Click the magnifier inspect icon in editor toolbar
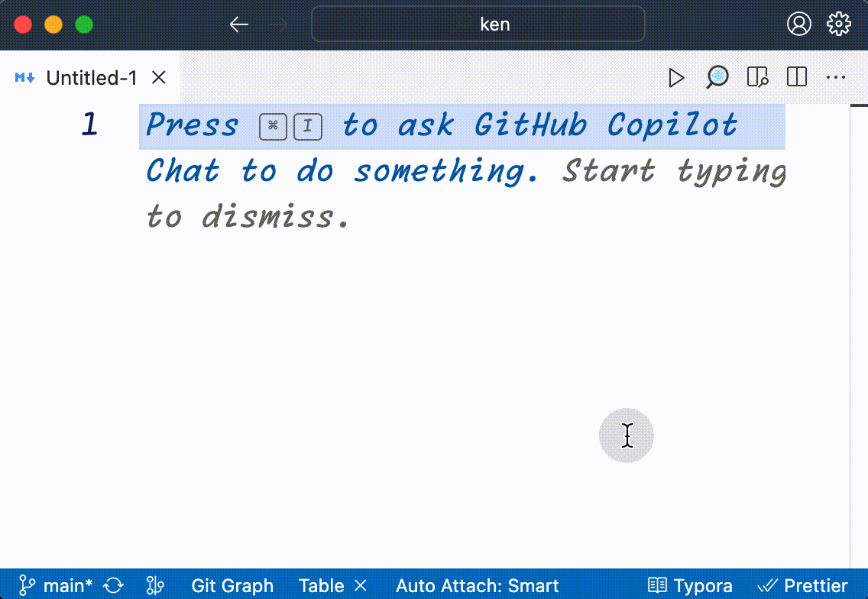Image resolution: width=868 pixels, height=599 pixels. [x=717, y=77]
